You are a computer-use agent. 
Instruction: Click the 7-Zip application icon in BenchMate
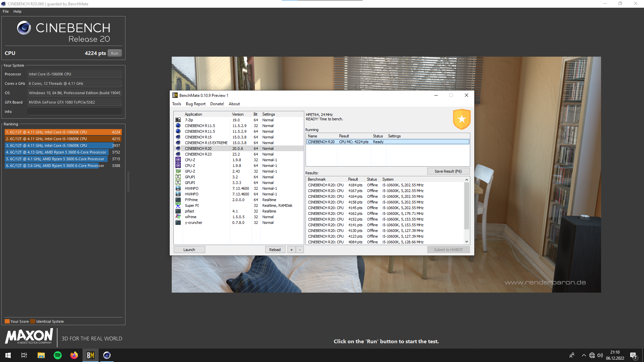click(178, 120)
